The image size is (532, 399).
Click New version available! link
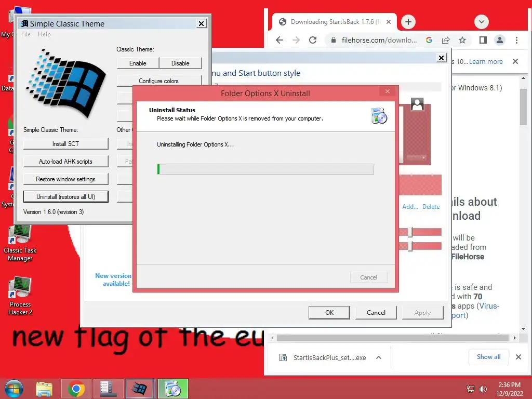point(114,280)
